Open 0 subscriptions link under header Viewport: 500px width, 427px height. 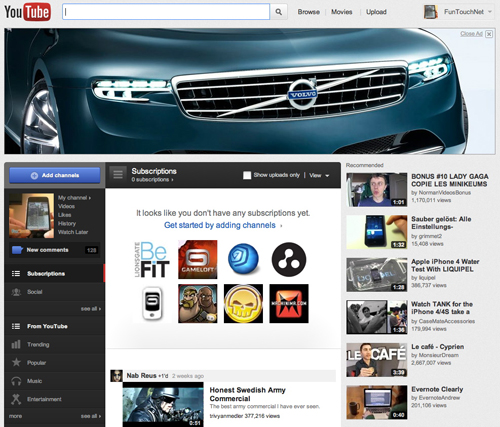[x=152, y=180]
